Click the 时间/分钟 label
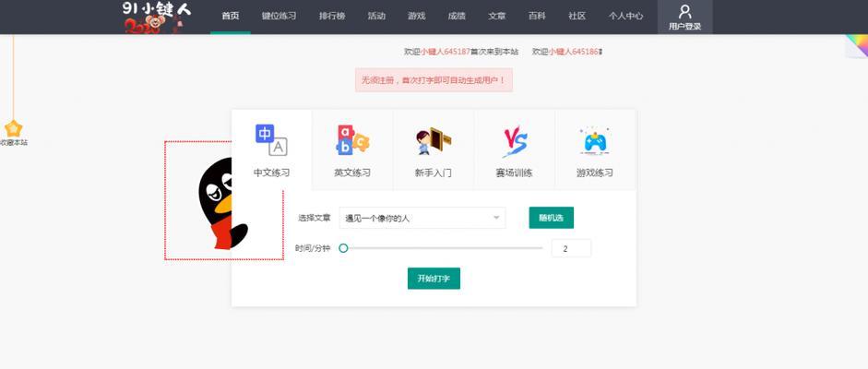Image resolution: width=868 pixels, height=369 pixels. pos(313,248)
